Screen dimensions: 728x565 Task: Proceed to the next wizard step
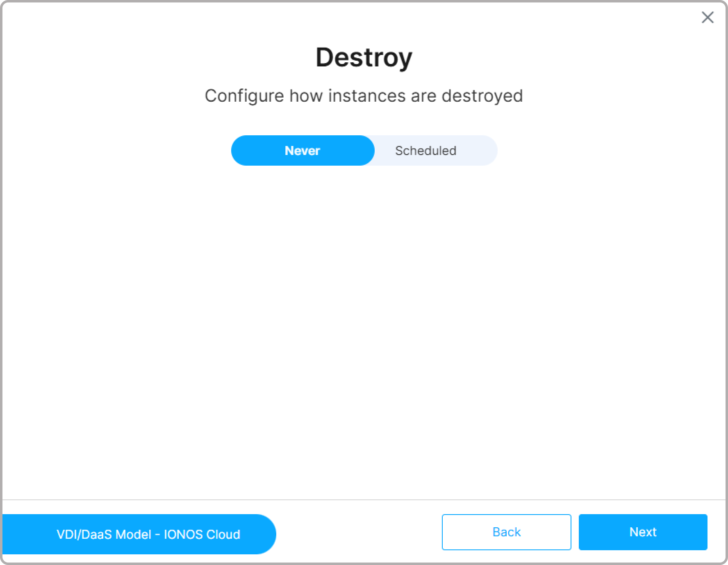tap(643, 532)
